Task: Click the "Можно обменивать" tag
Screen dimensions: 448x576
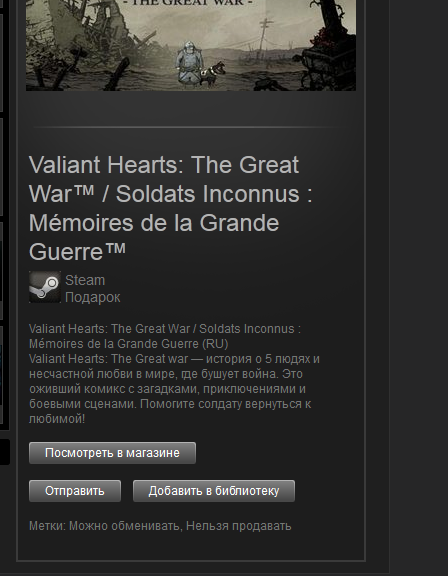Action: 125,526
